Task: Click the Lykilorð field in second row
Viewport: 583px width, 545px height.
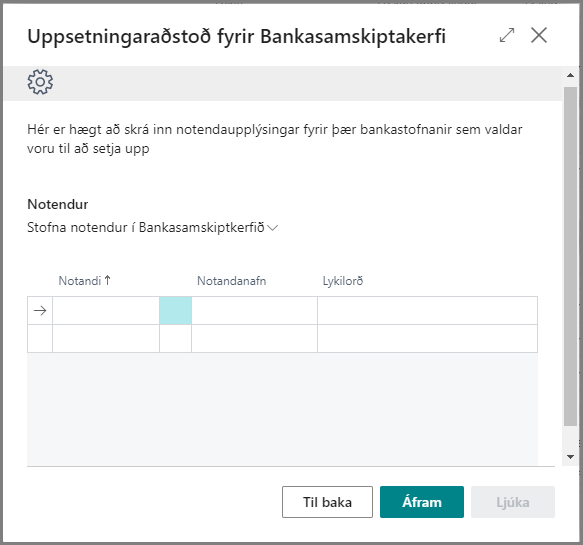Action: pos(428,339)
